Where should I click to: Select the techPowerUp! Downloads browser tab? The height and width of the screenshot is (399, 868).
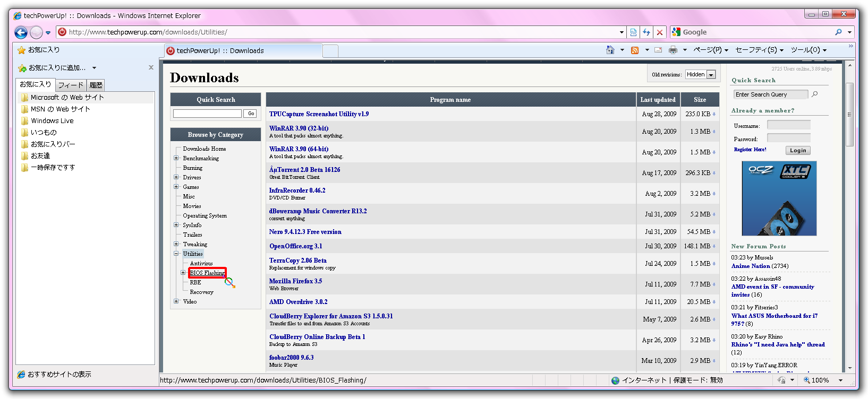[x=243, y=51]
